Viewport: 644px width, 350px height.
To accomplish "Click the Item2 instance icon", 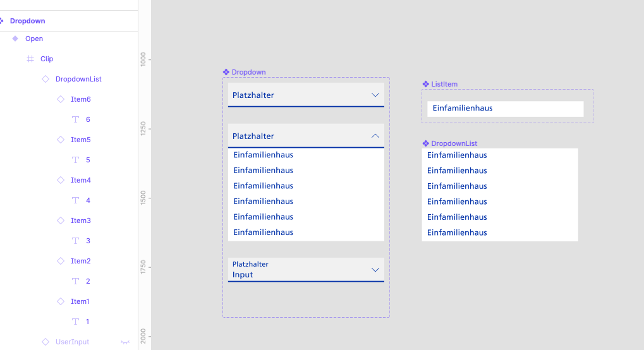I will pyautogui.click(x=61, y=261).
